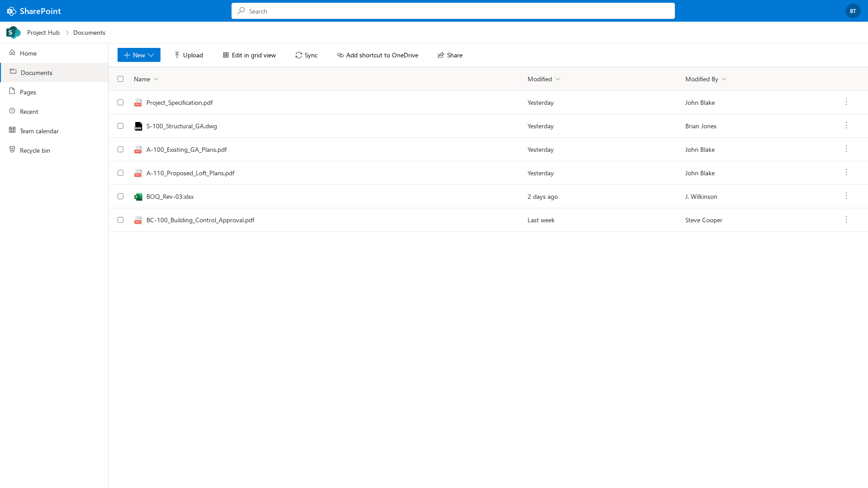868x488 pixels.
Task: Click the 'Last week' modified cell
Action: point(541,220)
